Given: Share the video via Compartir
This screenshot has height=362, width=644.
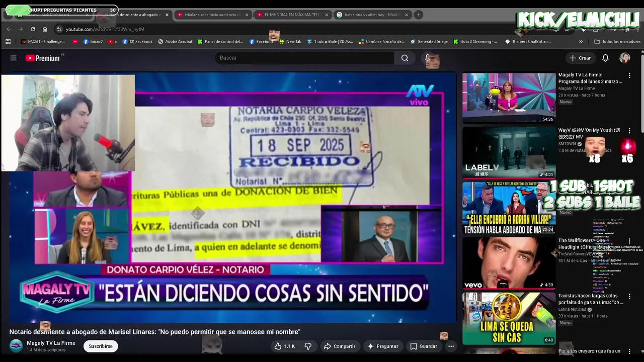Looking at the screenshot, I should click(340, 346).
